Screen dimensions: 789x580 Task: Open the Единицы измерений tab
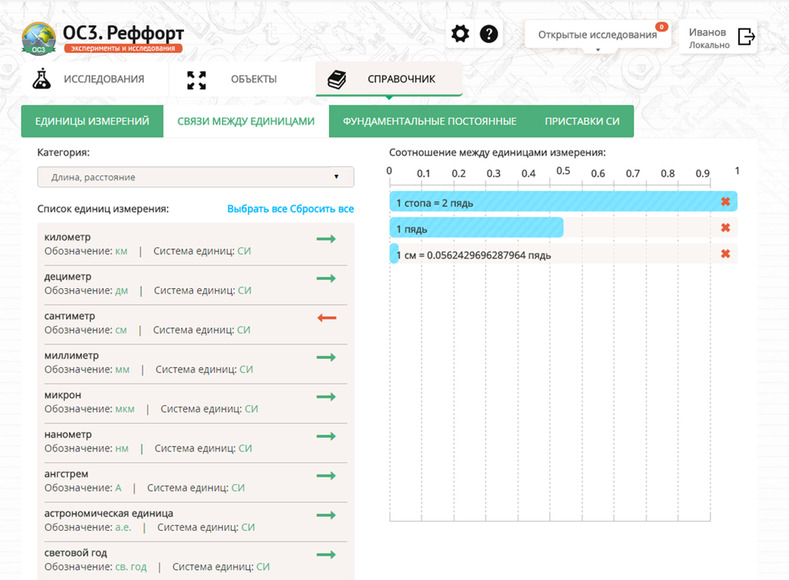click(x=92, y=121)
